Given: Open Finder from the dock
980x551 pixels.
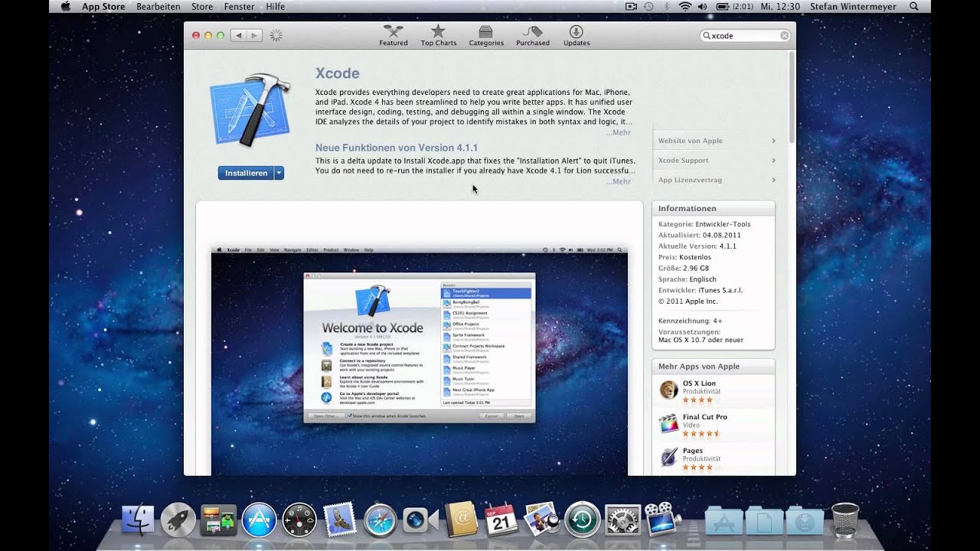Looking at the screenshot, I should coord(138,520).
